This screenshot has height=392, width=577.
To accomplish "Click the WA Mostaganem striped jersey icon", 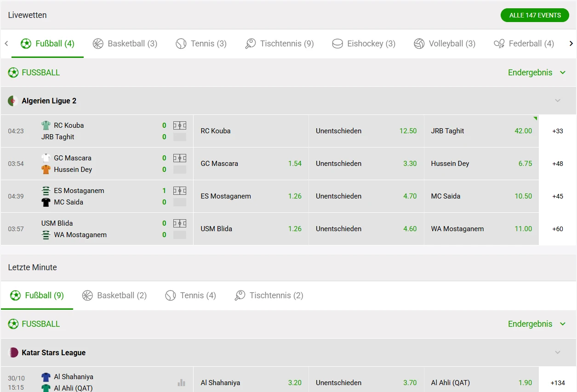I will click(46, 235).
